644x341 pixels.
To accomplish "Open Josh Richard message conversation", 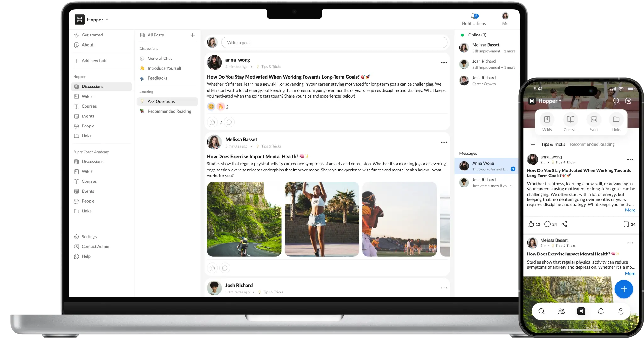I will (486, 182).
